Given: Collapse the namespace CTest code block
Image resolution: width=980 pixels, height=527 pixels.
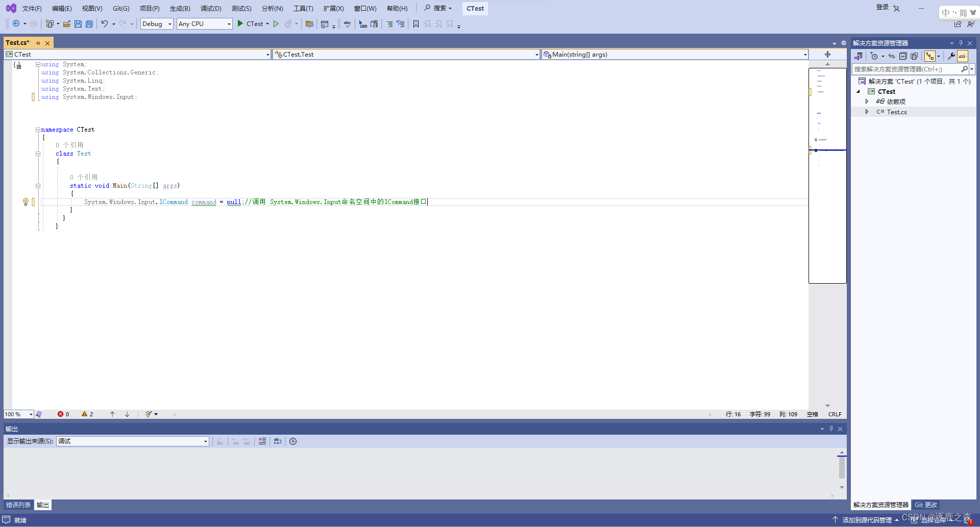Looking at the screenshot, I should pyautogui.click(x=38, y=130).
